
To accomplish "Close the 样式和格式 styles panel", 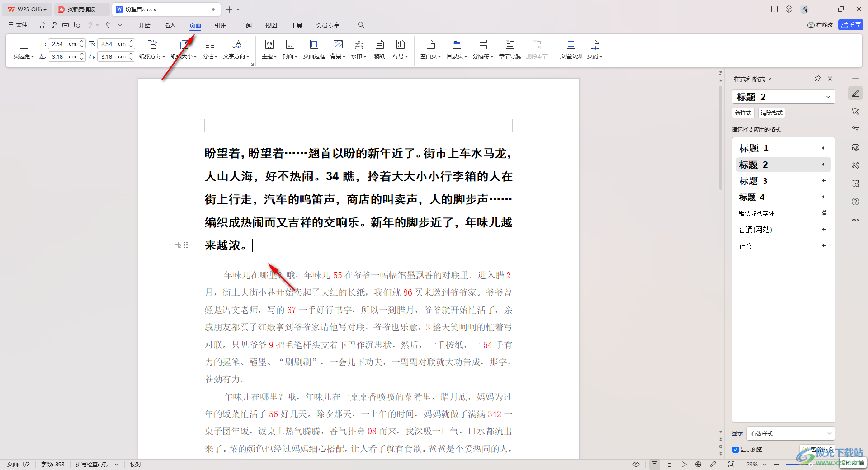I will (830, 79).
